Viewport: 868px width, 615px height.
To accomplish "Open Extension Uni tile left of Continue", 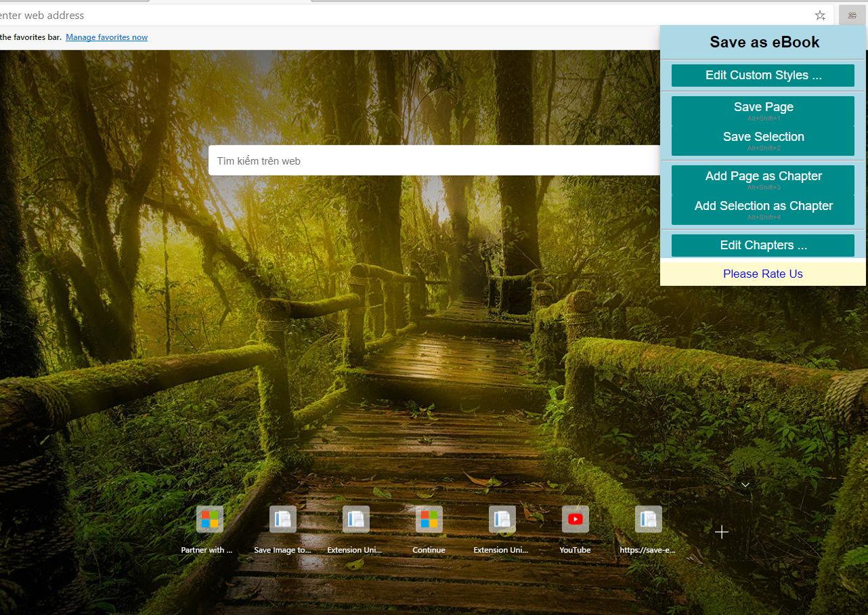I will point(355,519).
